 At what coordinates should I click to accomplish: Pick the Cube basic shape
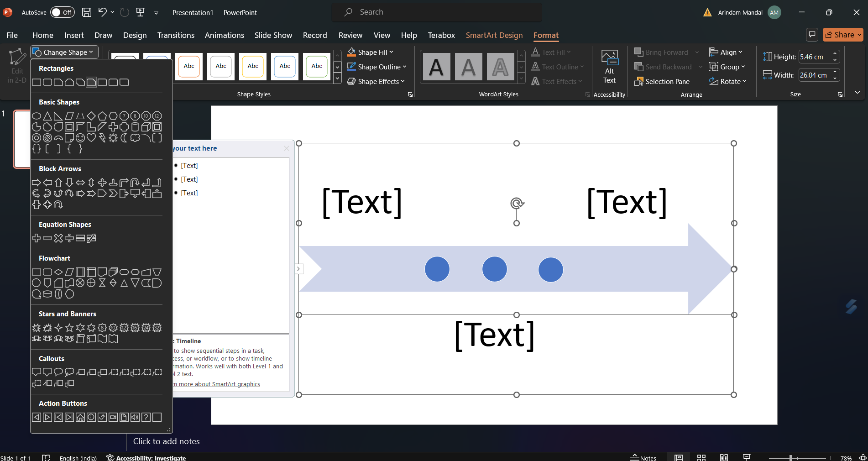146,127
